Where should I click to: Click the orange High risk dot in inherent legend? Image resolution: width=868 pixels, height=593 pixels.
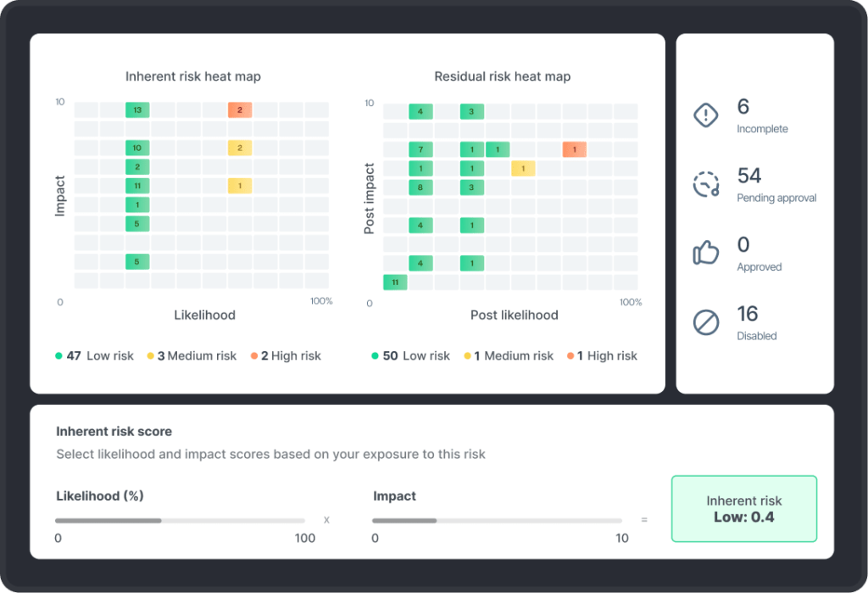point(253,356)
